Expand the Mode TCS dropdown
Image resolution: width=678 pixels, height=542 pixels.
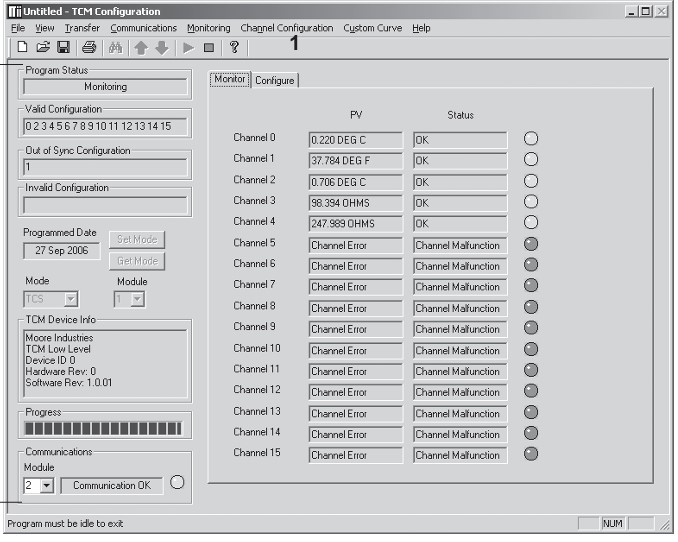(x=70, y=299)
